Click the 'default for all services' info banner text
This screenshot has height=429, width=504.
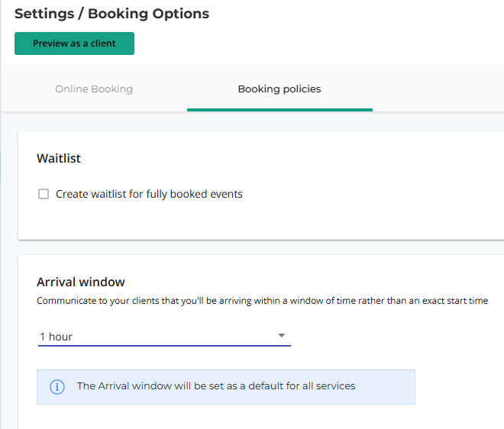pyautogui.click(x=216, y=386)
